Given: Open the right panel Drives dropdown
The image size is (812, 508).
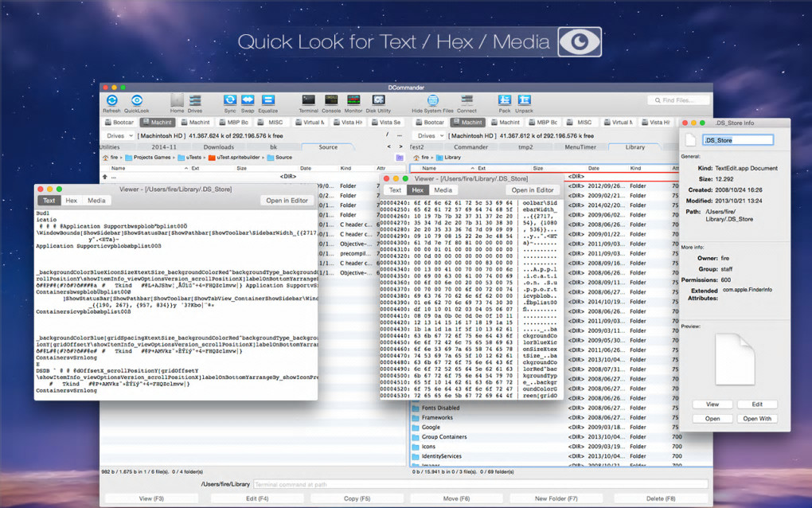Looking at the screenshot, I should pyautogui.click(x=429, y=135).
